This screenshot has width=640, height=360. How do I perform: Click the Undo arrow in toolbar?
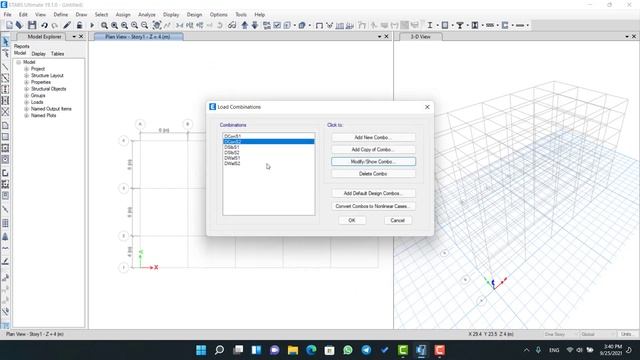44,25
